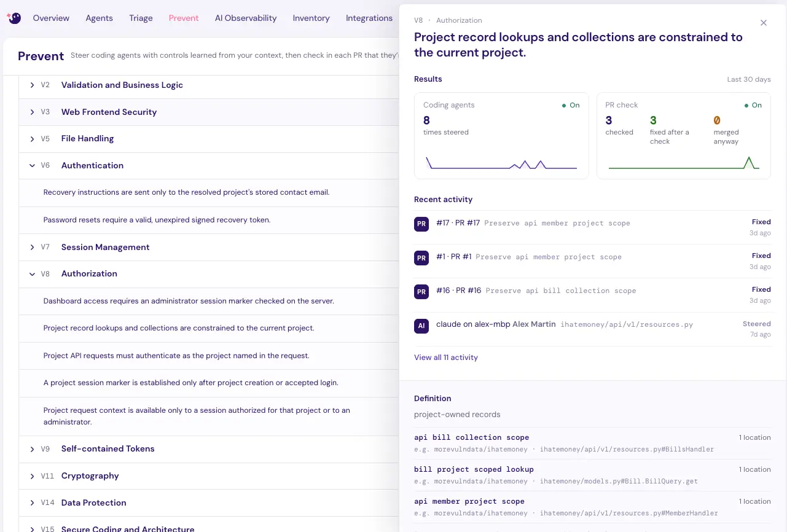The height and width of the screenshot is (532, 787).
Task: Open the PR badge for #17 activity
Action: click(x=421, y=224)
